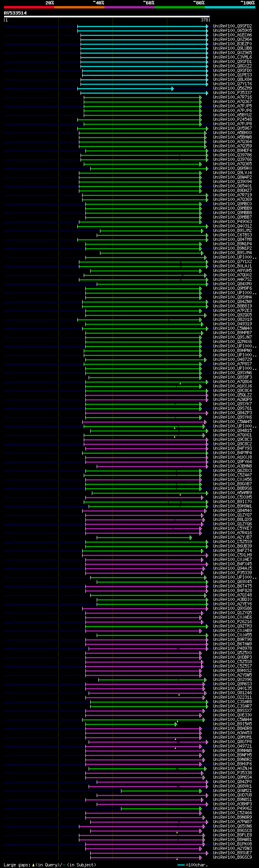The height and width of the screenshot is (868, 259).
Task: Select the UniRef100_B9HEF4 label
Action: point(232,151)
